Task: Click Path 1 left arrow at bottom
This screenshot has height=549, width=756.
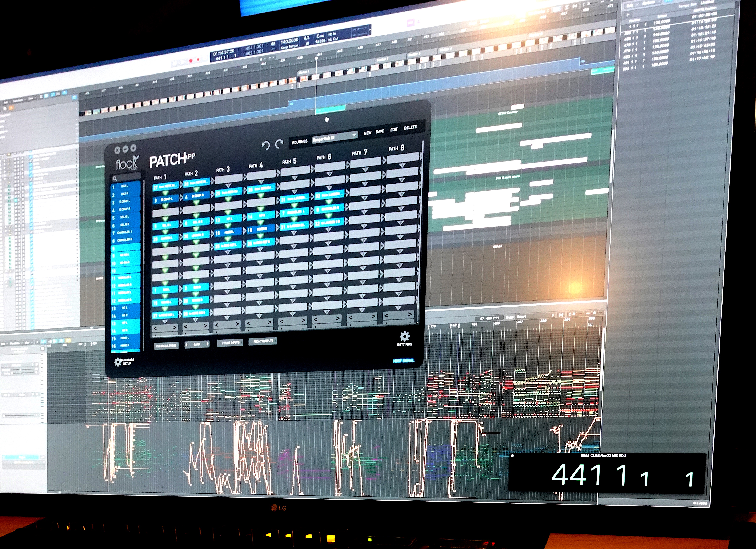Action: [156, 329]
